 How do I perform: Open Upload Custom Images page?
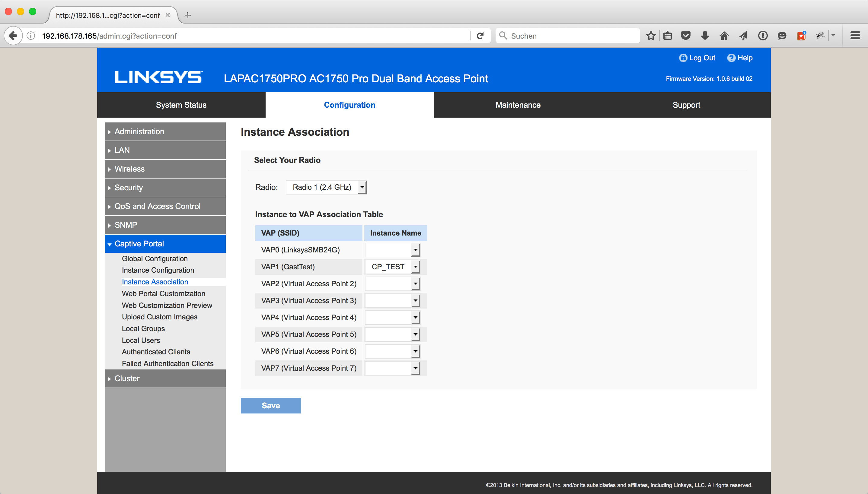click(160, 317)
